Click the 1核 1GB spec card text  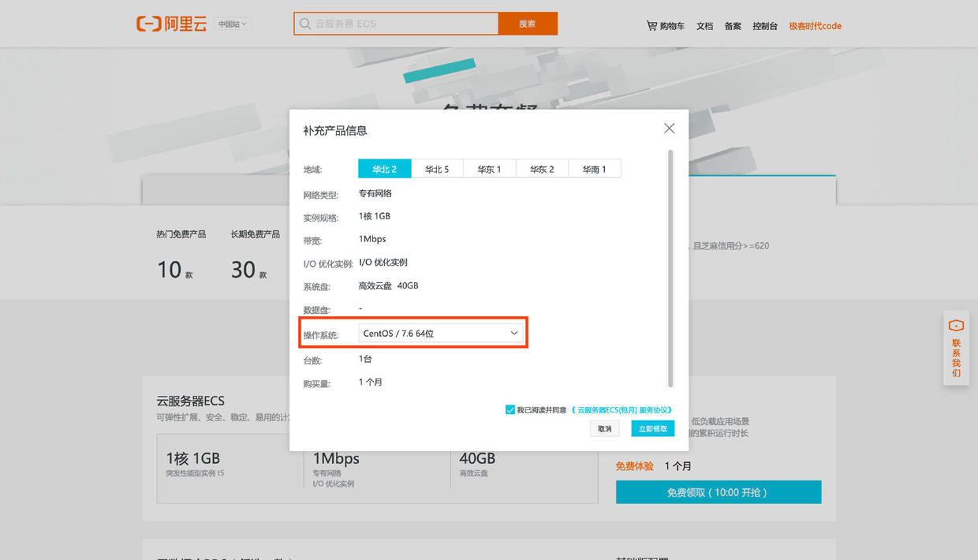click(x=193, y=458)
